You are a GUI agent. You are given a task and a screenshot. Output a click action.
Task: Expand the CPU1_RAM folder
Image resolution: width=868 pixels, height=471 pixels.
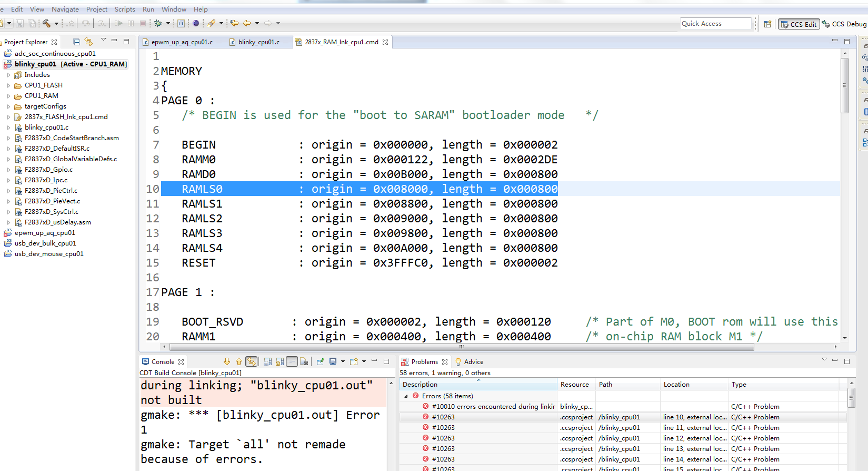point(8,96)
